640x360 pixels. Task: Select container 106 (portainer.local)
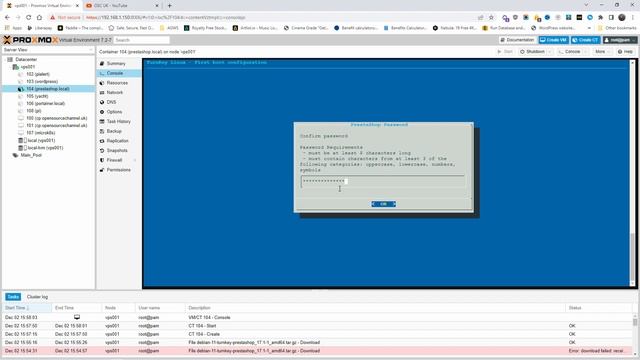click(x=46, y=104)
